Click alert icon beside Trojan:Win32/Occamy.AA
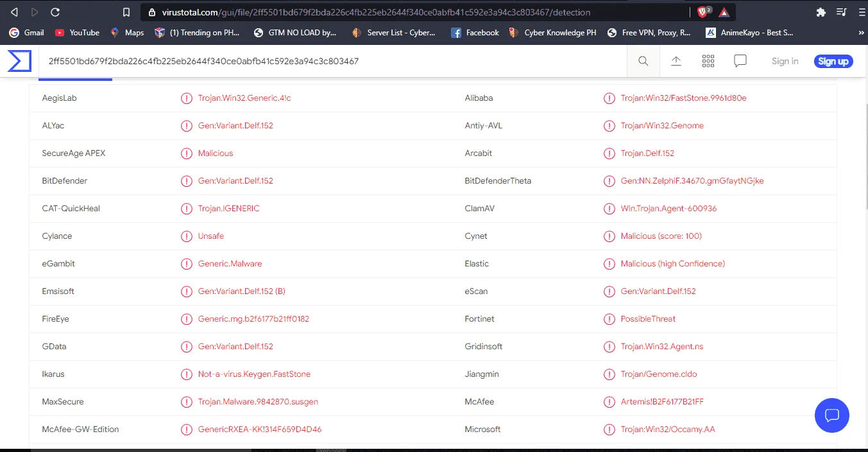Viewport: 868px width, 452px height. (609, 430)
